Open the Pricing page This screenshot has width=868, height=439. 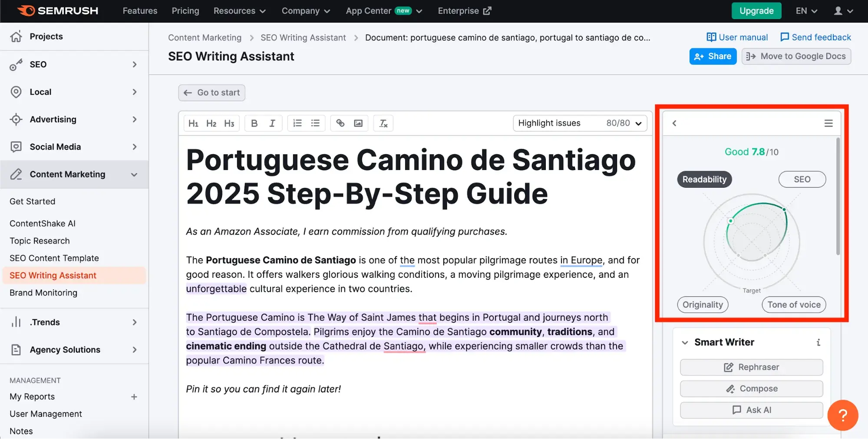click(x=185, y=11)
